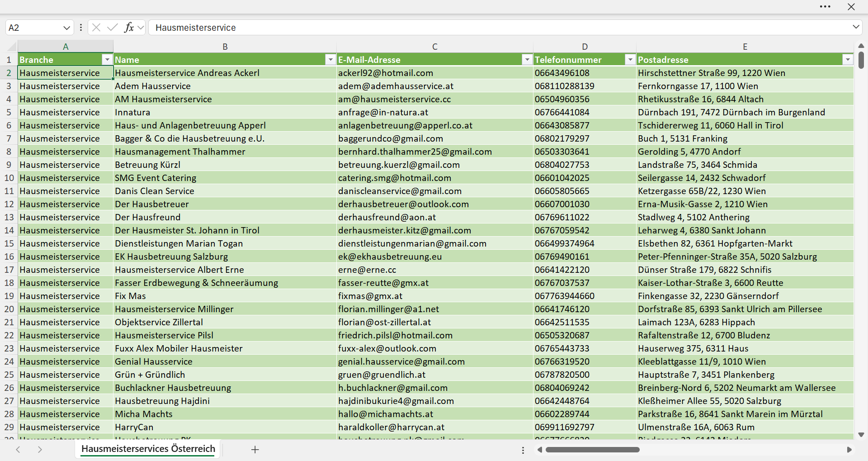Viewport: 868px width, 461px height.
Task: Go to previous sheet with left arrow
Action: [x=18, y=449]
